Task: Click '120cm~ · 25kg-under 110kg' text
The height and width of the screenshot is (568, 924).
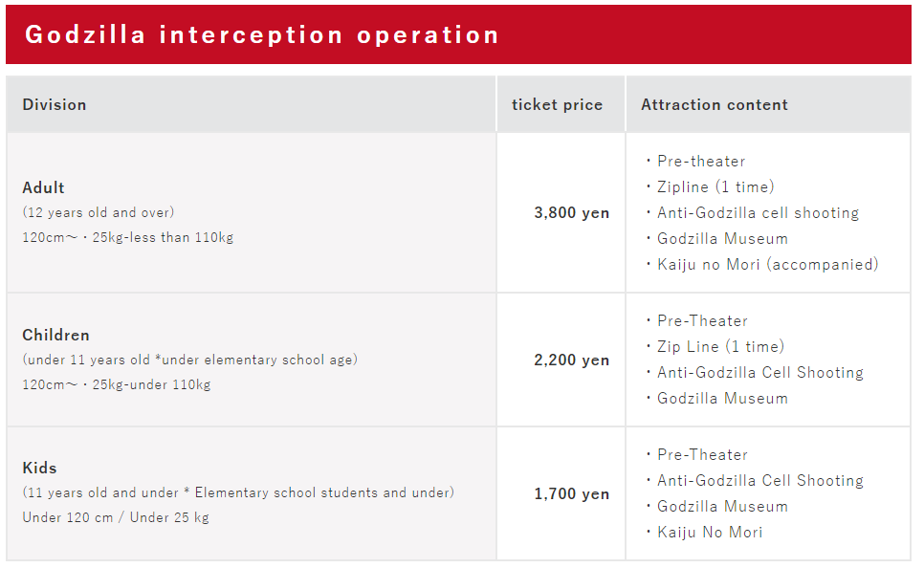Action: [x=117, y=384]
